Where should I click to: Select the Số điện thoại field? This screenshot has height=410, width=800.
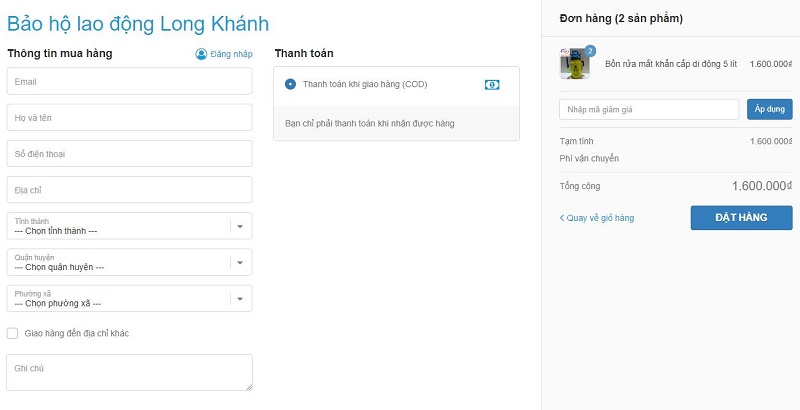130,153
